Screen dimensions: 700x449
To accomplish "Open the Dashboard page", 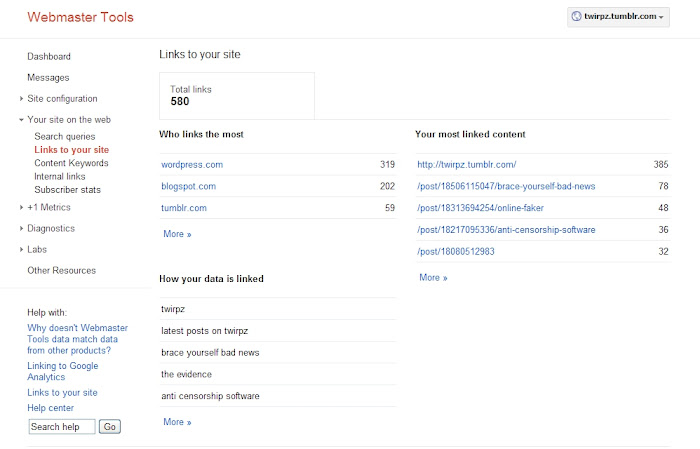I will tap(49, 57).
